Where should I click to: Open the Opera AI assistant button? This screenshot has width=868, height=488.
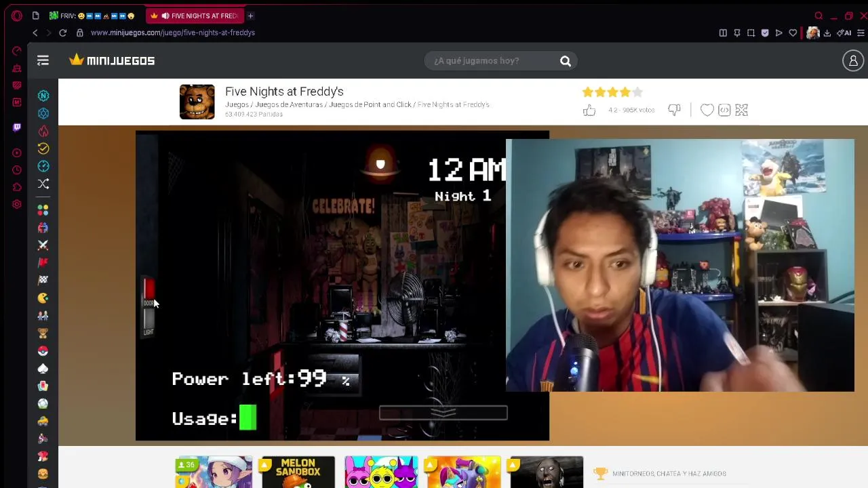[844, 33]
